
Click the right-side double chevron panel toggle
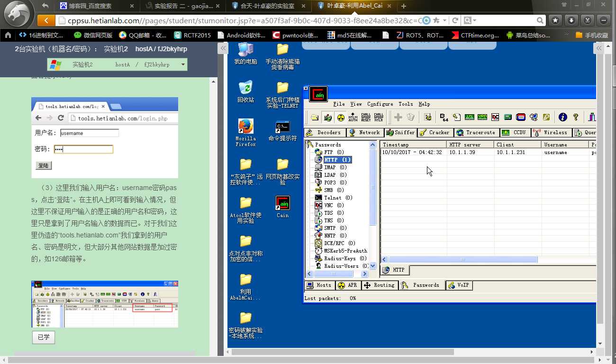(x=599, y=48)
